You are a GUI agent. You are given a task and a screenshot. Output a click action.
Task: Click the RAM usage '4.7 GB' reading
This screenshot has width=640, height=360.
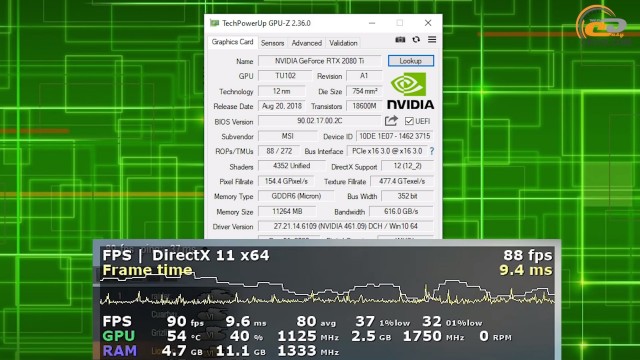tap(182, 351)
